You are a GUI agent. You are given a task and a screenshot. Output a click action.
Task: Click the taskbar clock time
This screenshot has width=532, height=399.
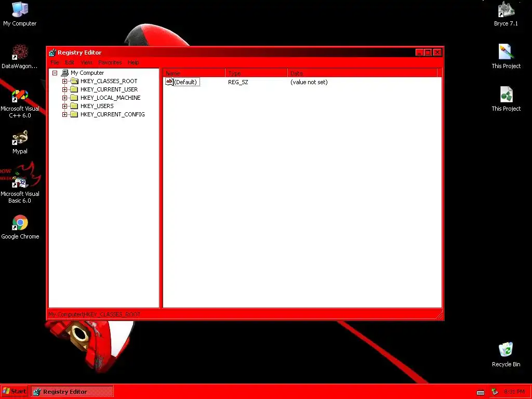514,392
